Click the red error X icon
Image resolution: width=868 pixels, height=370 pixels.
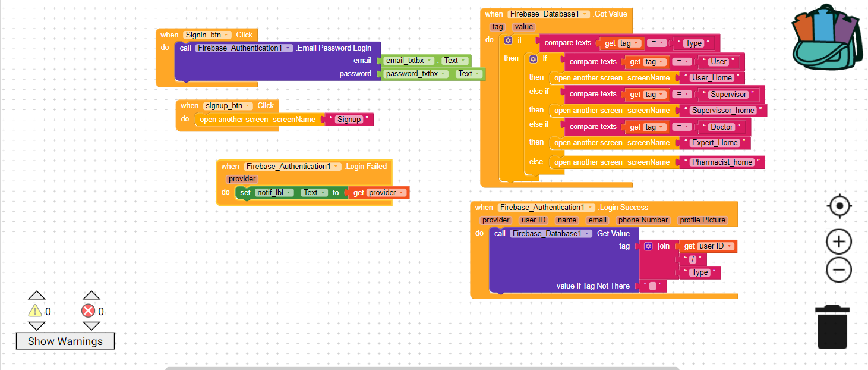click(x=88, y=311)
